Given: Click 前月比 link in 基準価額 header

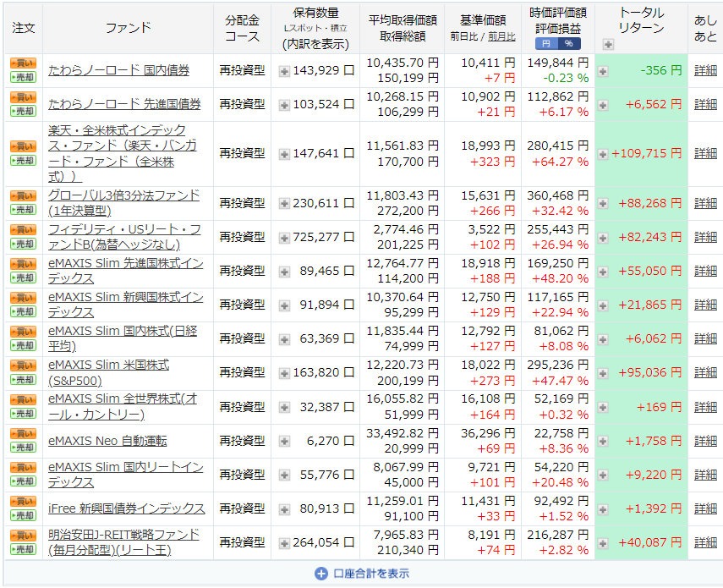Looking at the screenshot, I should (501, 37).
